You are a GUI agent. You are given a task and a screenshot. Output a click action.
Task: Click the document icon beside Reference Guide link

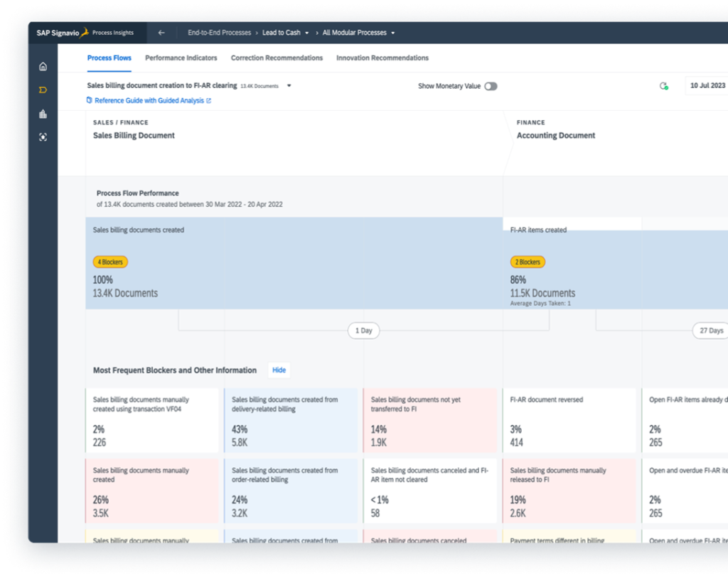pyautogui.click(x=91, y=100)
